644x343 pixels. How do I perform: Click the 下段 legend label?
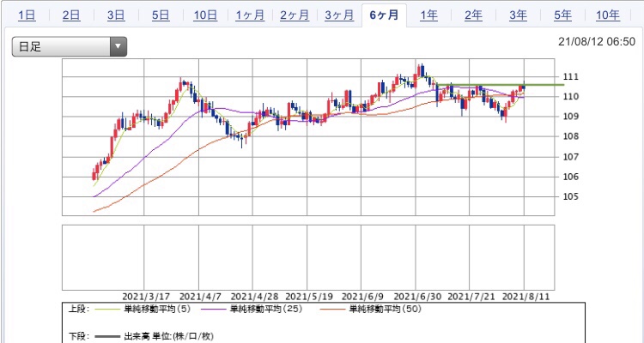click(x=78, y=337)
